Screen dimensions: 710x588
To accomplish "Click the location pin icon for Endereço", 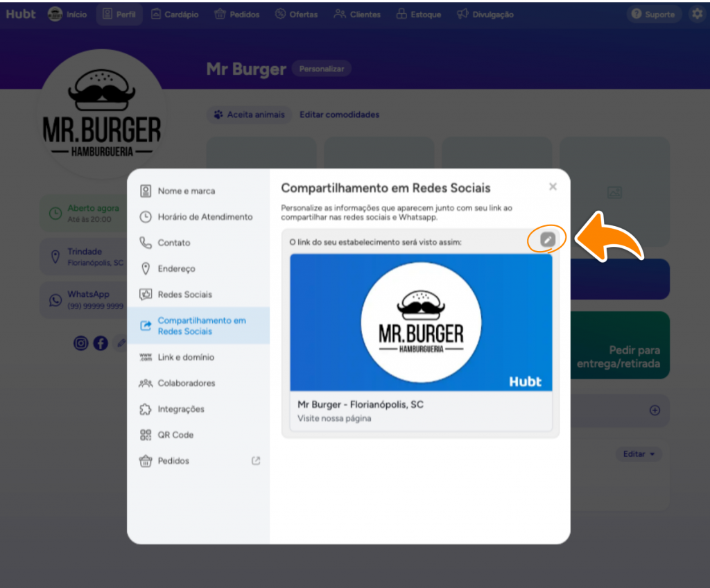I will [x=146, y=268].
